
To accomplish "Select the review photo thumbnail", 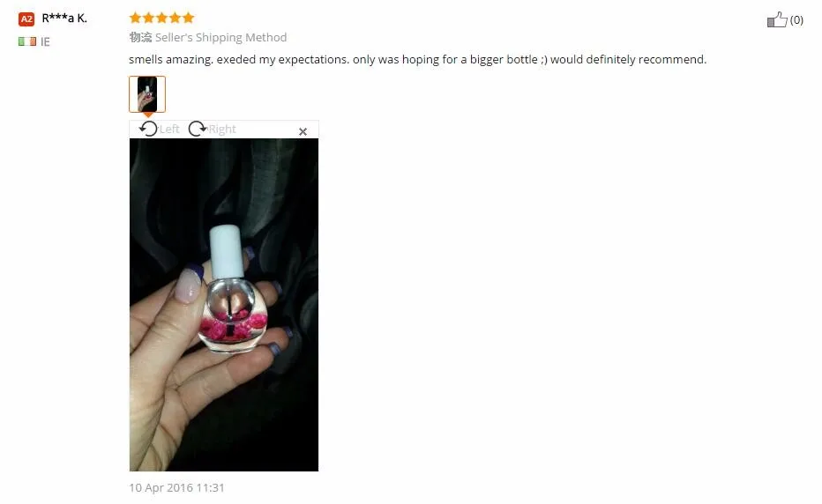I will [x=147, y=94].
